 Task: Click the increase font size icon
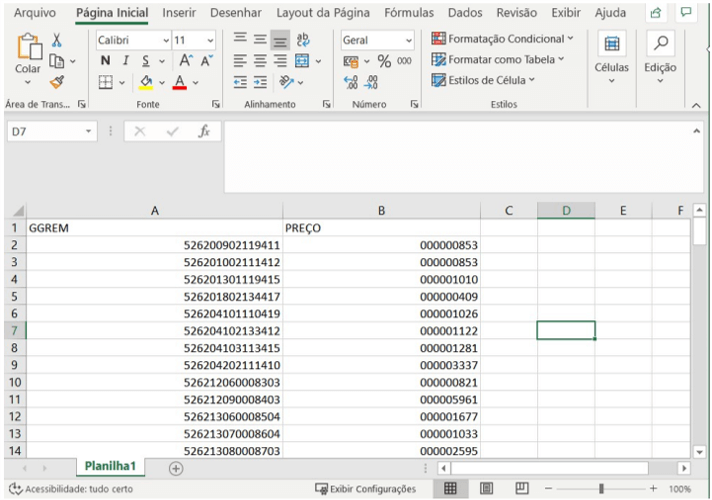(x=186, y=62)
